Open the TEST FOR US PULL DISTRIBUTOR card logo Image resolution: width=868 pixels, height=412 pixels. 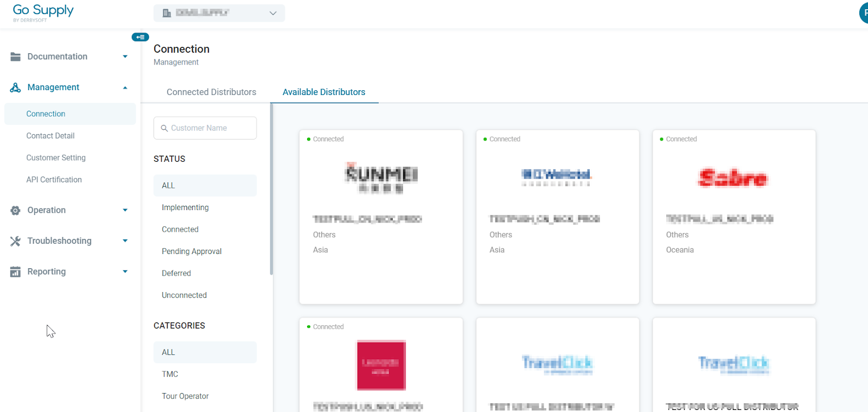click(x=733, y=364)
